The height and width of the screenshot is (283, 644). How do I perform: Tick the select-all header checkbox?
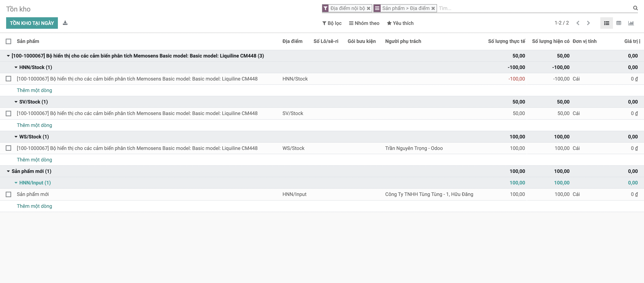click(8, 41)
